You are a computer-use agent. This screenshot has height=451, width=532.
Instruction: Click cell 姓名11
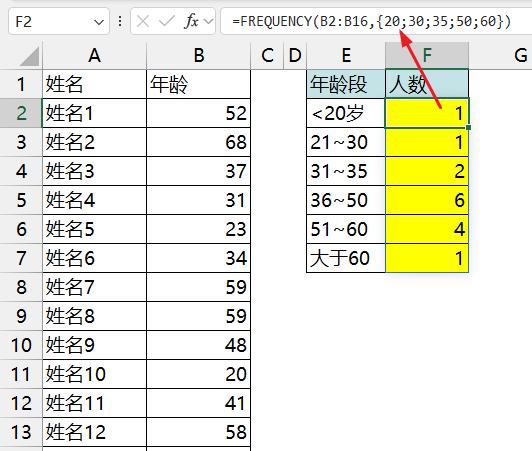coord(94,403)
